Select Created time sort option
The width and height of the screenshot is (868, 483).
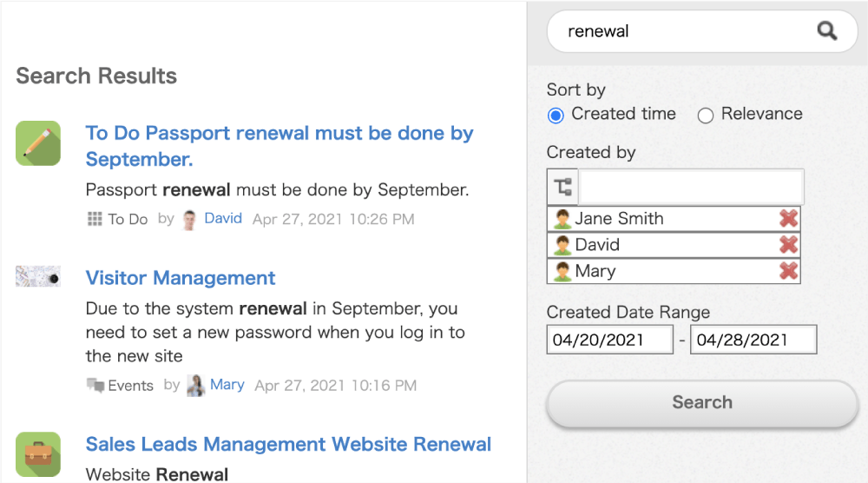556,115
